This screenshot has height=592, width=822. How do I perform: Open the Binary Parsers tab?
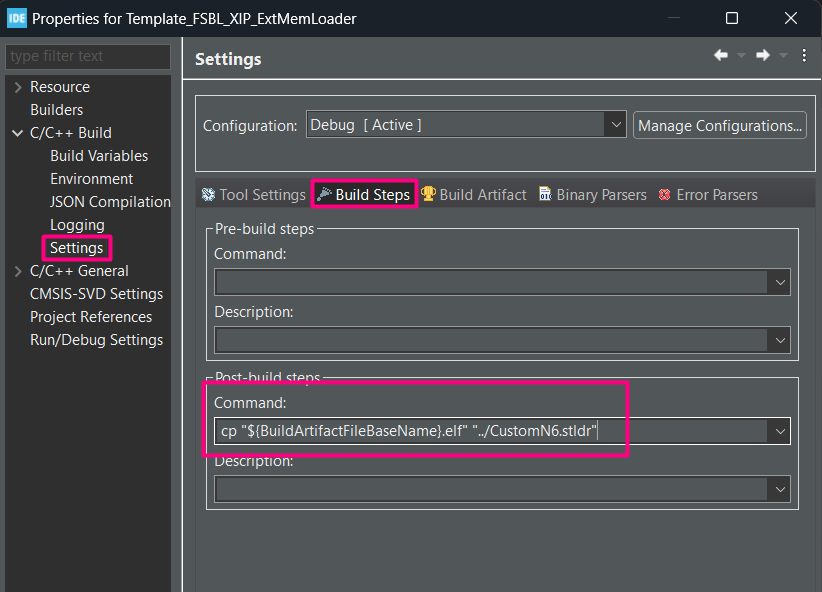592,195
